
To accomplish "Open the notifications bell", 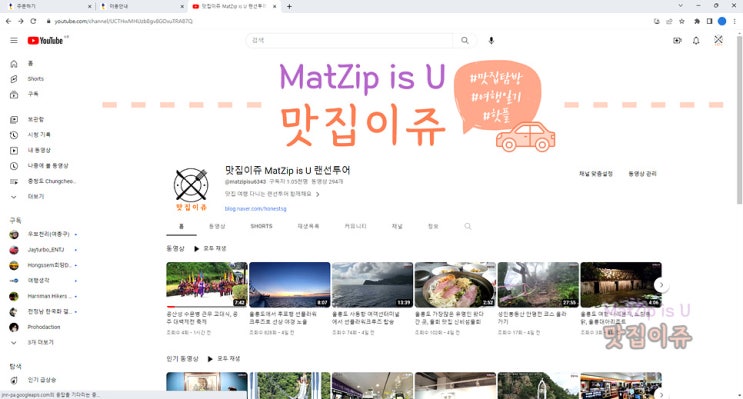I will 696,40.
